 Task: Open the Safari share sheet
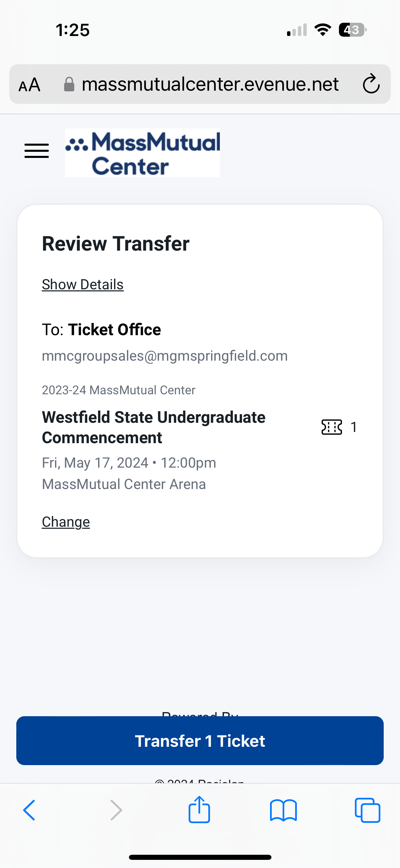point(199,810)
